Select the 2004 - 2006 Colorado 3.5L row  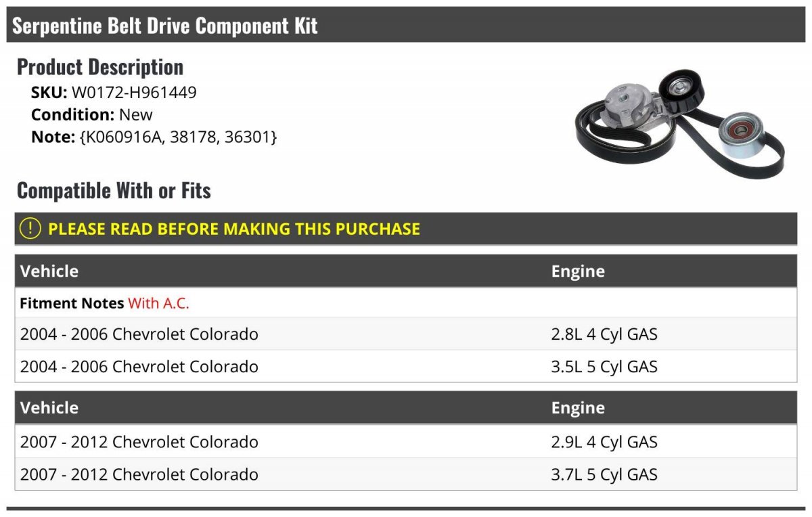tap(406, 366)
